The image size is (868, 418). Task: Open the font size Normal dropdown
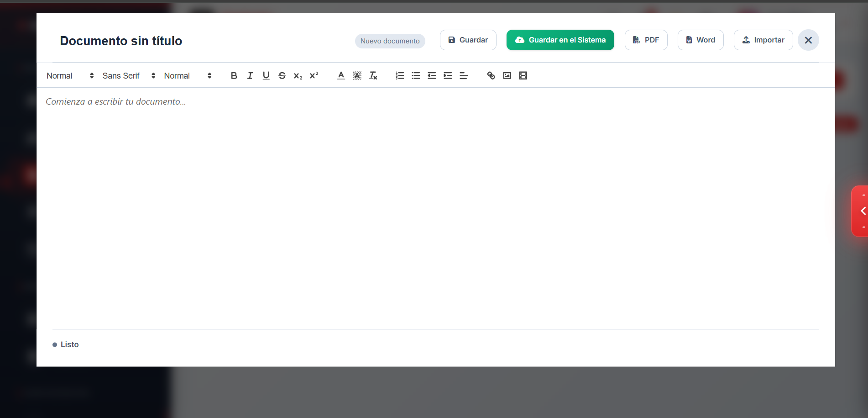(x=188, y=76)
